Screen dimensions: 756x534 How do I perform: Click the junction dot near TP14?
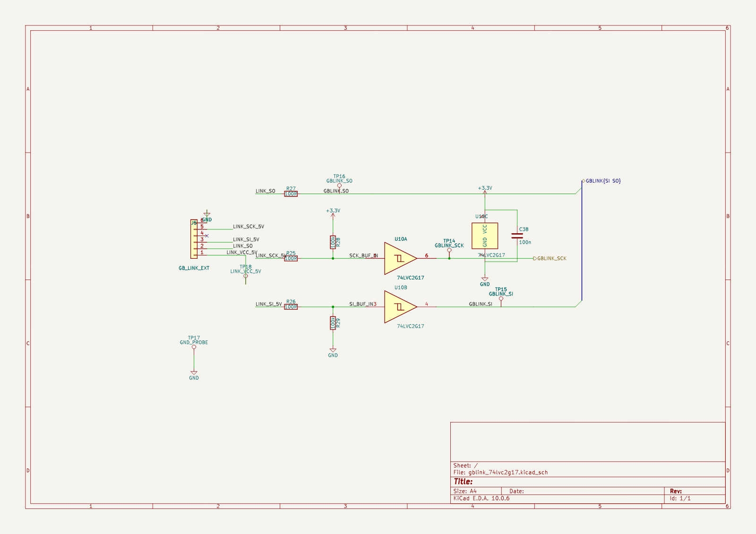[449, 258]
